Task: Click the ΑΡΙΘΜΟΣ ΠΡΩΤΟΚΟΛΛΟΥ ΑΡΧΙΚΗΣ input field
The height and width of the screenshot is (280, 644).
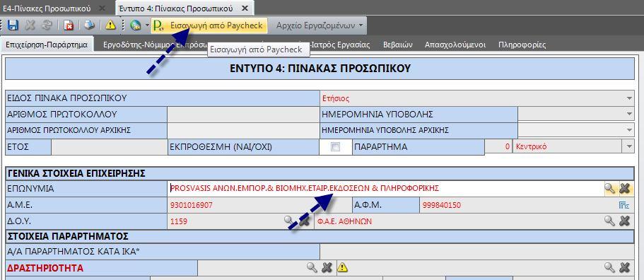Action: (x=243, y=131)
